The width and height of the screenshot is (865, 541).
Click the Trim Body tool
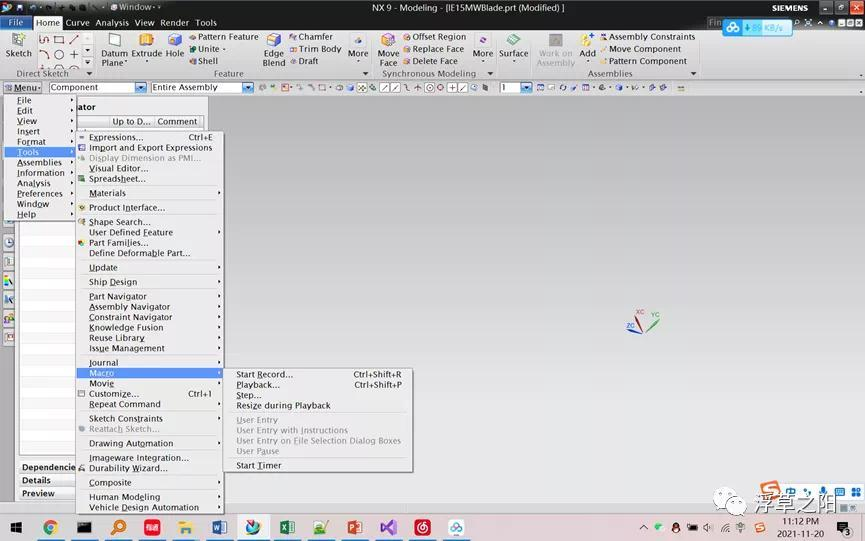click(x=316, y=49)
